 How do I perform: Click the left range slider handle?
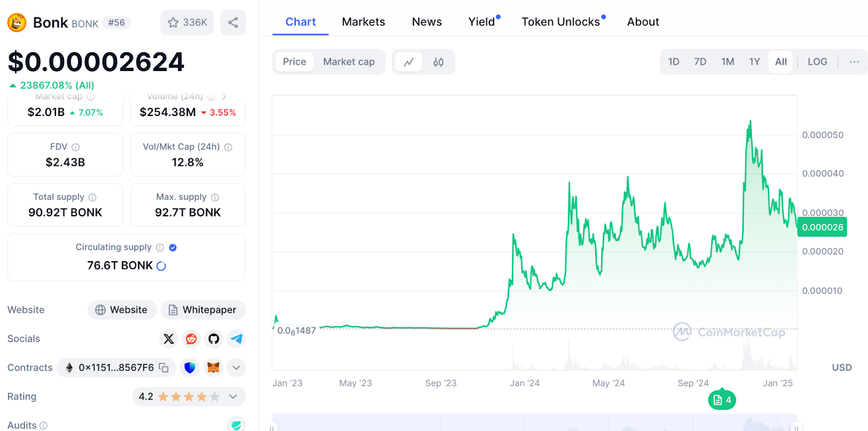coord(272,428)
